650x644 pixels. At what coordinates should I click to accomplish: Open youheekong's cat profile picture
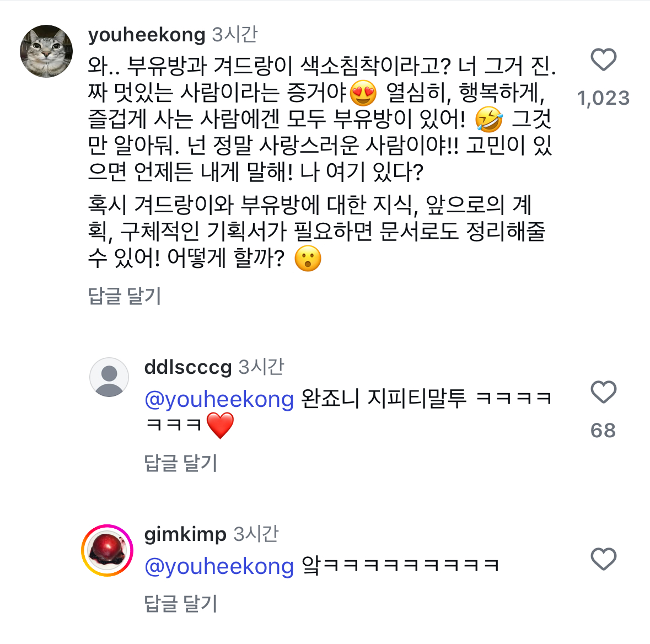pos(46,51)
